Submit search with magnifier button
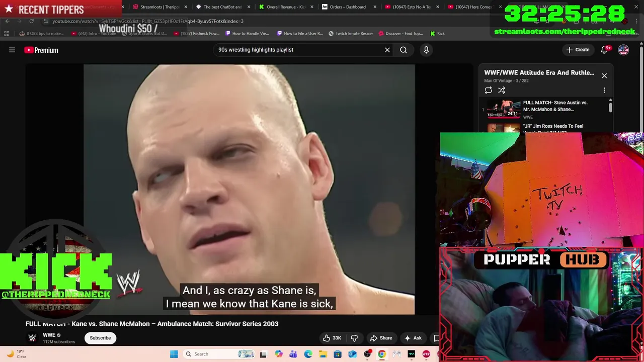Screen dimensions: 644x362 click(x=404, y=50)
